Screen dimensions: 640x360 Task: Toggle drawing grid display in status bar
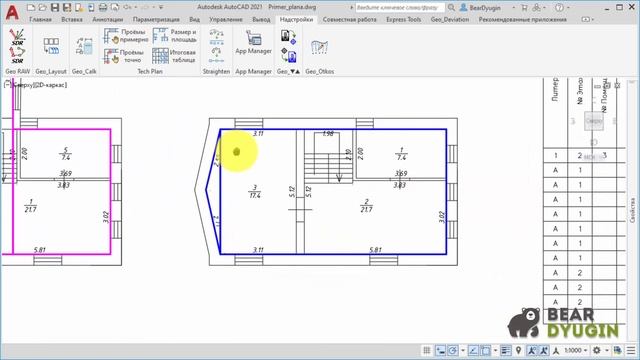pos(427,351)
